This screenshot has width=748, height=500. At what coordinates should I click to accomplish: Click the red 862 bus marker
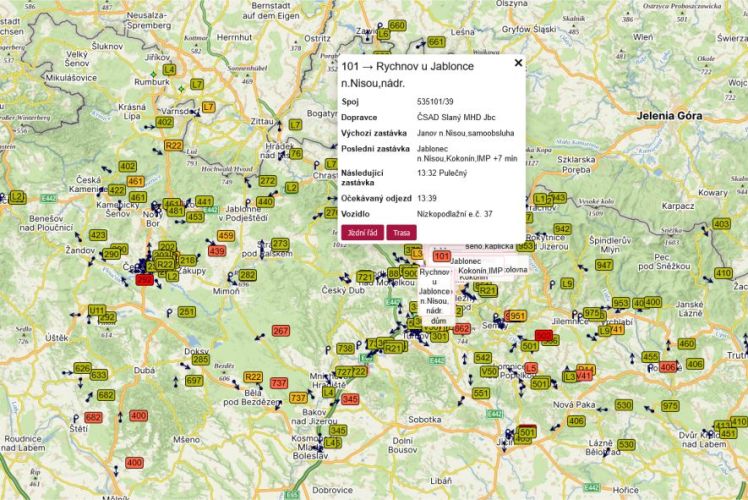pos(461,328)
